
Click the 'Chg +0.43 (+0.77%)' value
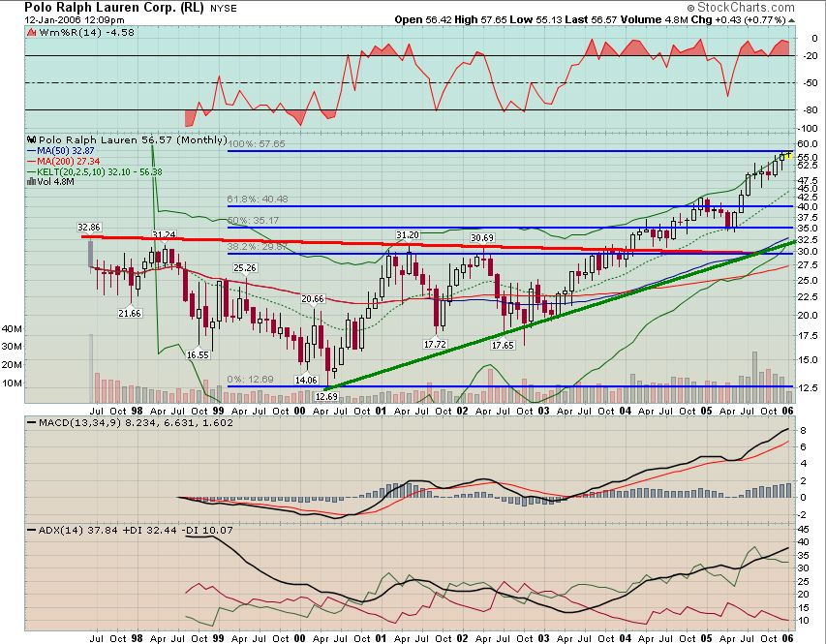coord(739,20)
